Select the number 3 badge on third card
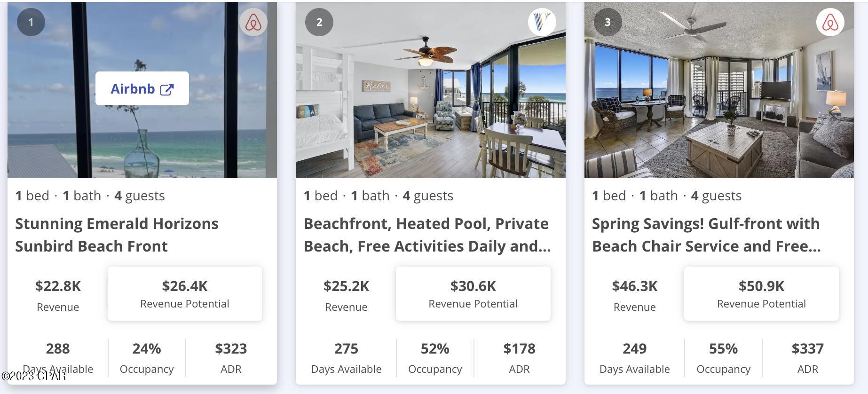This screenshot has width=868, height=394. click(607, 22)
